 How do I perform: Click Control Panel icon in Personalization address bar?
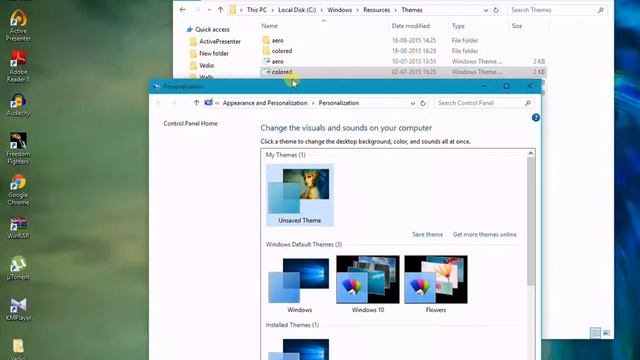[x=209, y=102]
